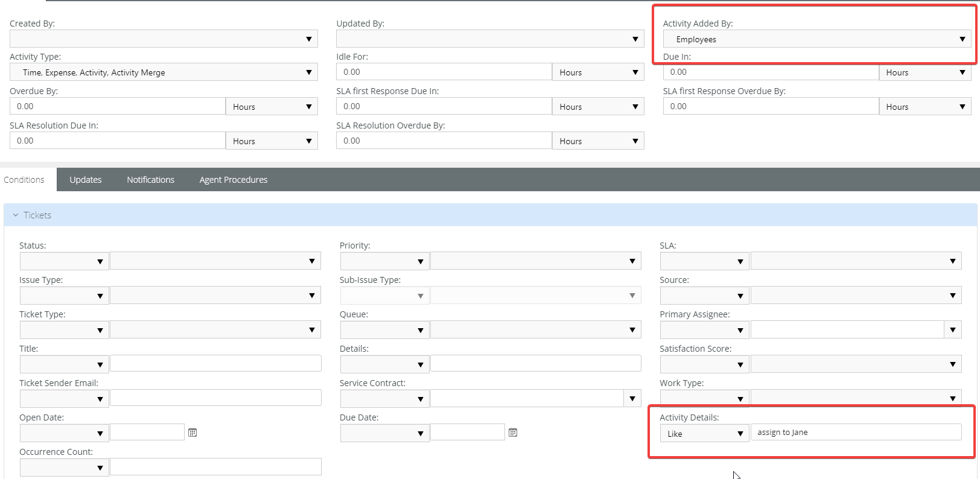Open the Activity Added By dropdown

click(x=816, y=39)
